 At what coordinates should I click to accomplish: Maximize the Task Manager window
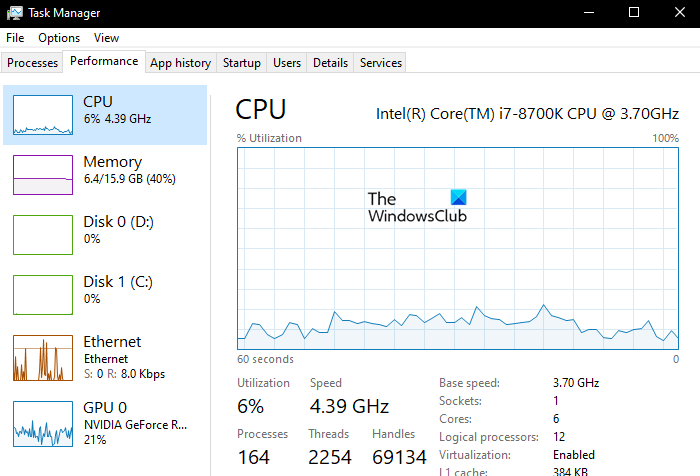pos(634,12)
